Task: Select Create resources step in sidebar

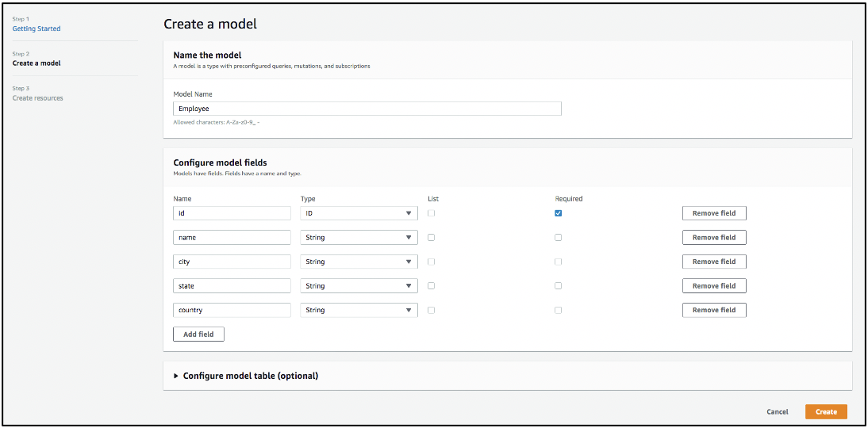Action: click(x=37, y=98)
